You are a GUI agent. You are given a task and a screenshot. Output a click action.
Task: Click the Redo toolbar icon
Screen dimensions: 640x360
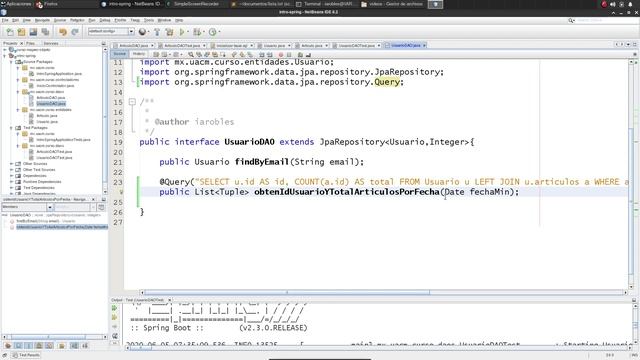point(75,32)
